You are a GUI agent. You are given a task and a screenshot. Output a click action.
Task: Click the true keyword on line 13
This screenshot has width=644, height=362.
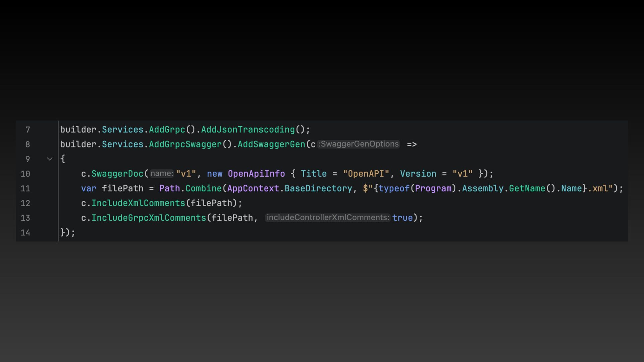tap(402, 218)
